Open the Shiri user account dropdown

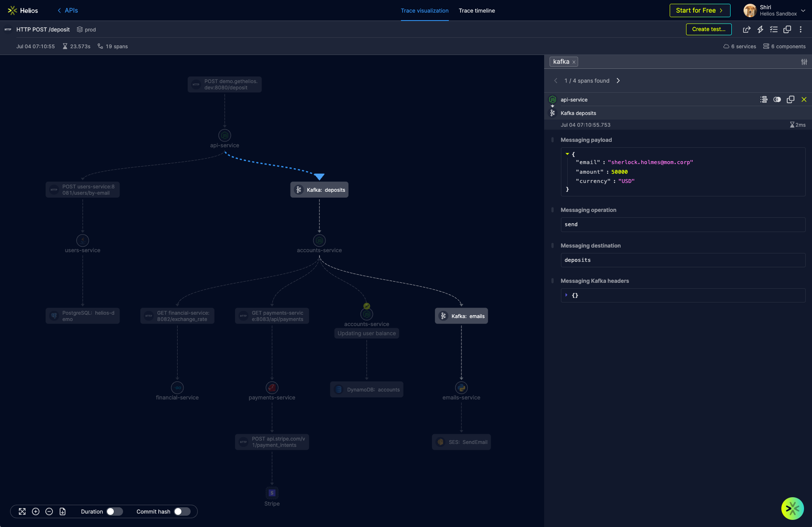click(803, 10)
